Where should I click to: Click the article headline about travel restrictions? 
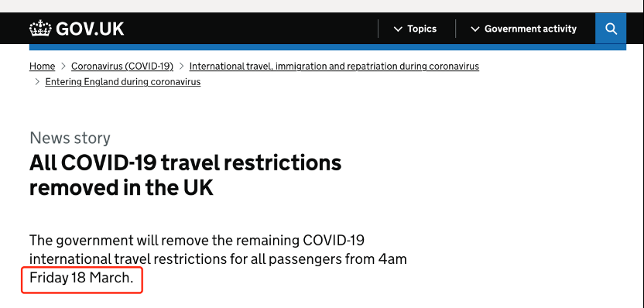(185, 176)
